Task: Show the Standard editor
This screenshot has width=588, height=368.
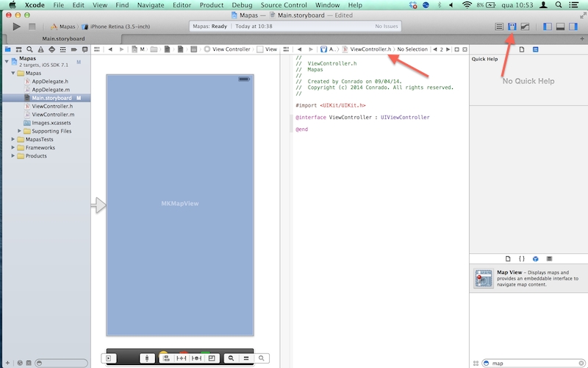Action: click(499, 26)
